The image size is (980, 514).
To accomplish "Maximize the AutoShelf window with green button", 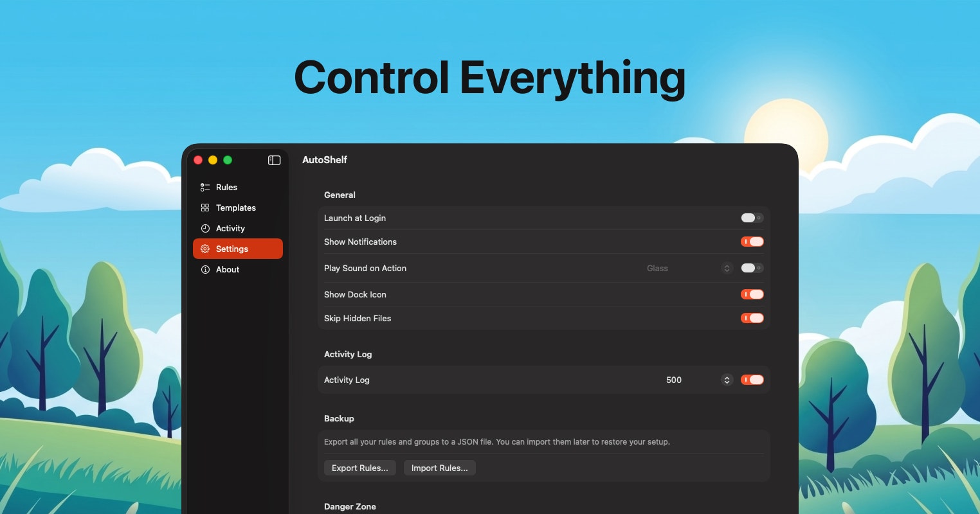I will [x=228, y=160].
